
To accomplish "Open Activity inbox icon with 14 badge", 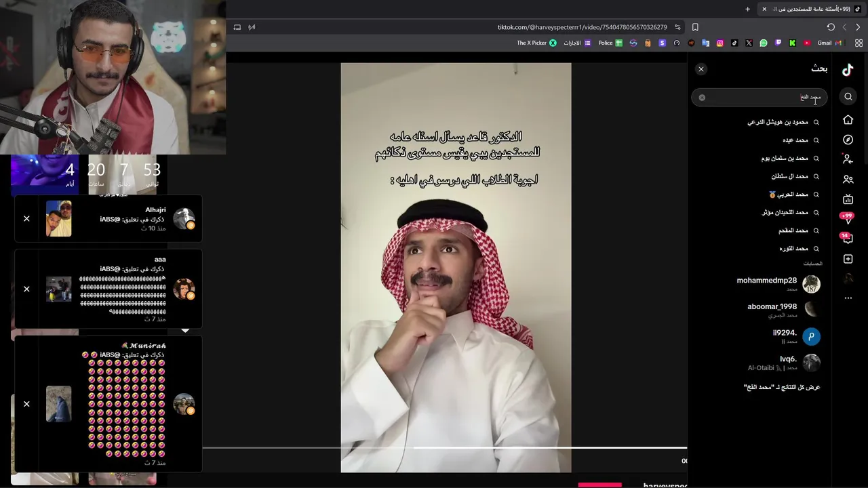I will coord(847,239).
